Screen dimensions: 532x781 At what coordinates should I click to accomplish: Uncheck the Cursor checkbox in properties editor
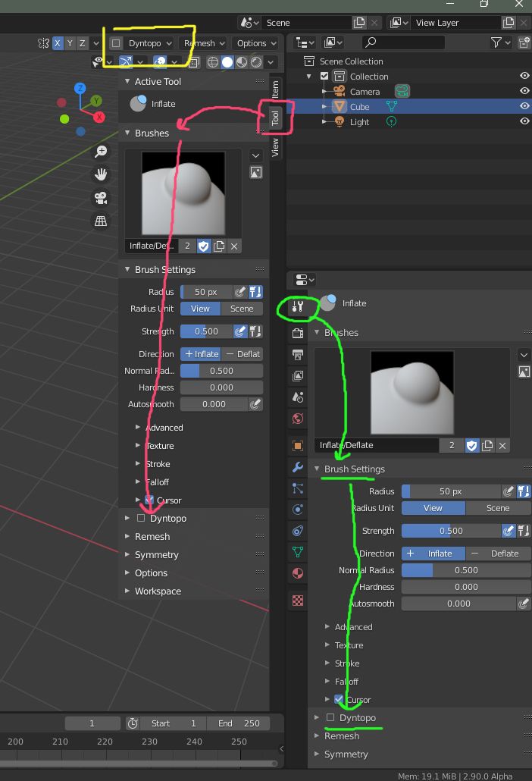pos(339,699)
